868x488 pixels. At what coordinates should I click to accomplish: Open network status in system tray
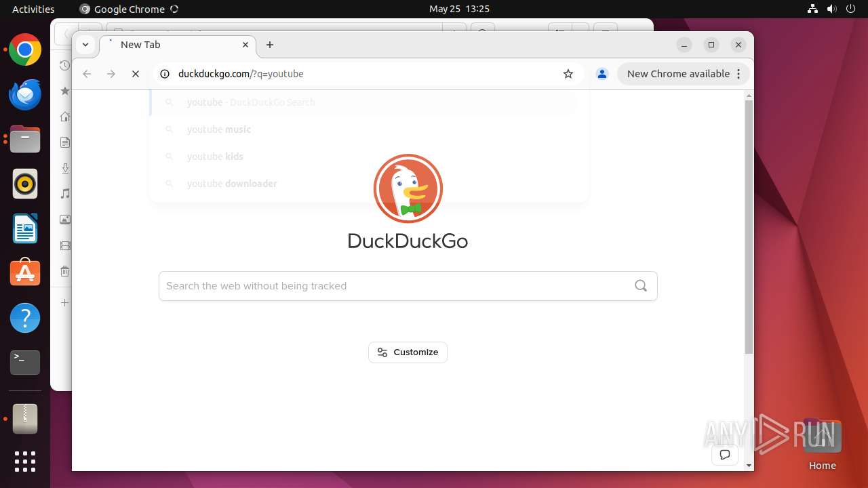813,9
